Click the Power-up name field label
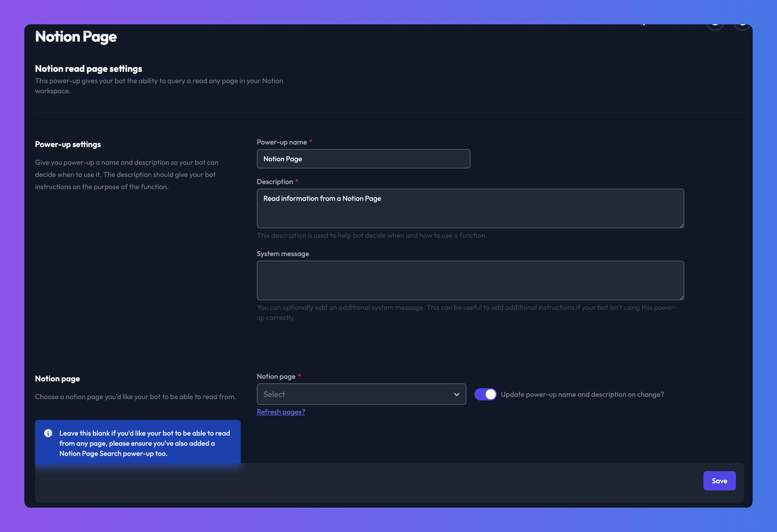This screenshot has width=777, height=532. [x=282, y=142]
